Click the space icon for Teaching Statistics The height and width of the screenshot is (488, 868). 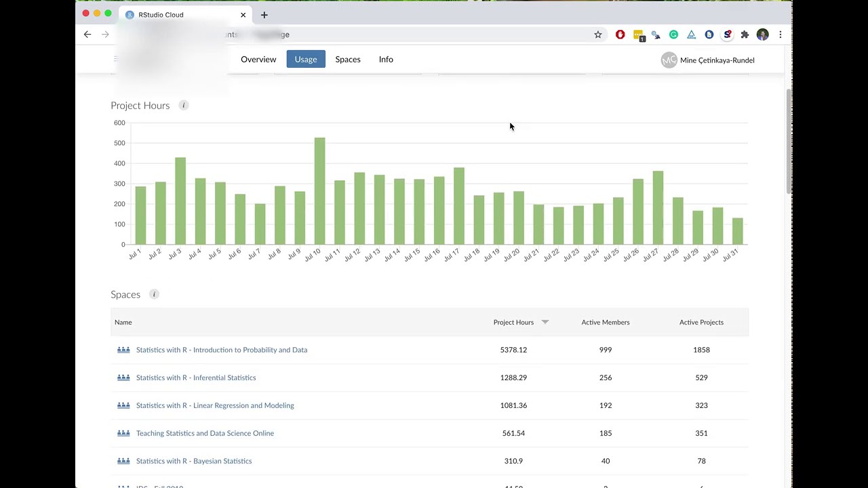tap(123, 433)
